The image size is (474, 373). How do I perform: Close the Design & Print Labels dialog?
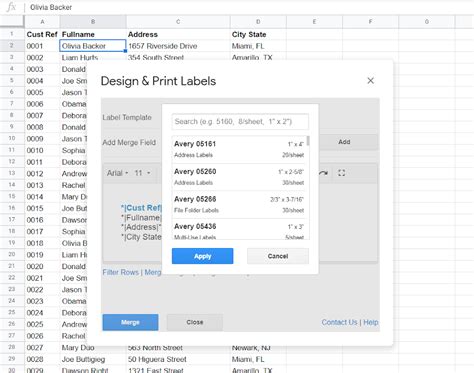point(370,81)
